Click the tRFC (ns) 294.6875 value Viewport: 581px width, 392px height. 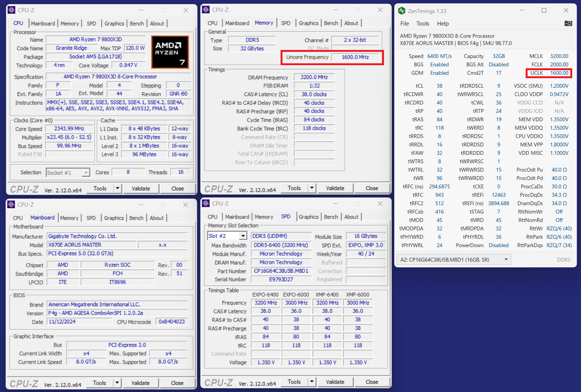[x=439, y=186]
